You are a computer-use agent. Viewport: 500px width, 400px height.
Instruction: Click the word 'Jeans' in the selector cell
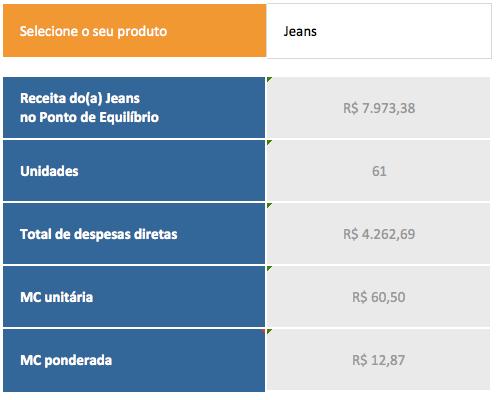tap(300, 31)
